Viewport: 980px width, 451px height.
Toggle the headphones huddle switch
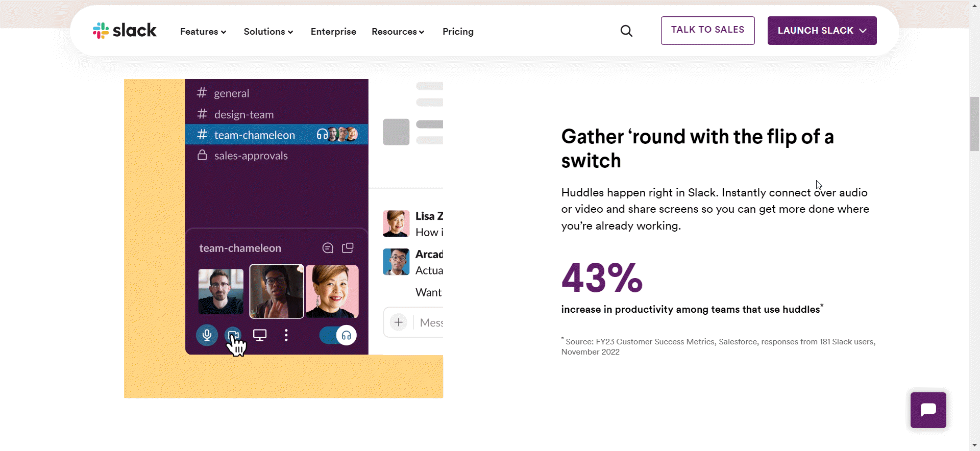pyautogui.click(x=338, y=335)
